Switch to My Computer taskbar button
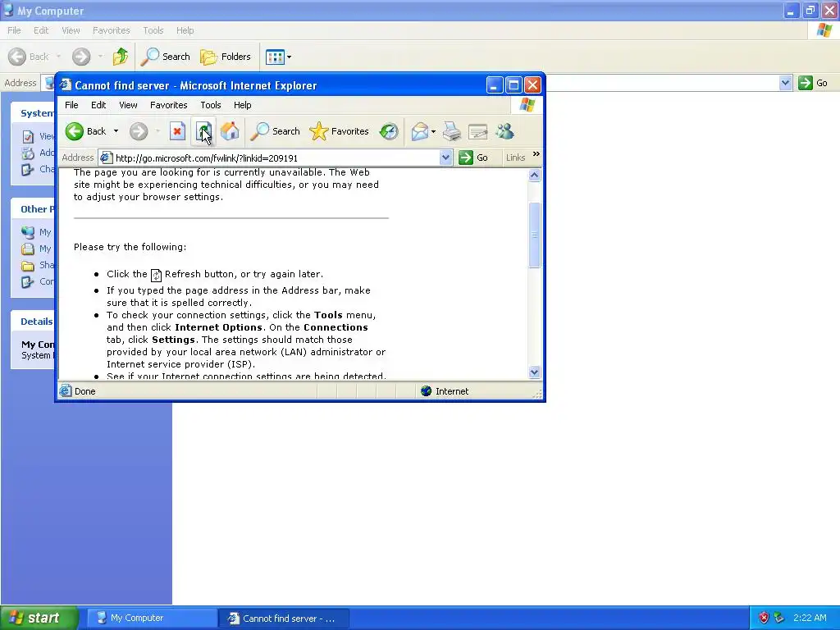This screenshot has height=630, width=840. click(152, 619)
